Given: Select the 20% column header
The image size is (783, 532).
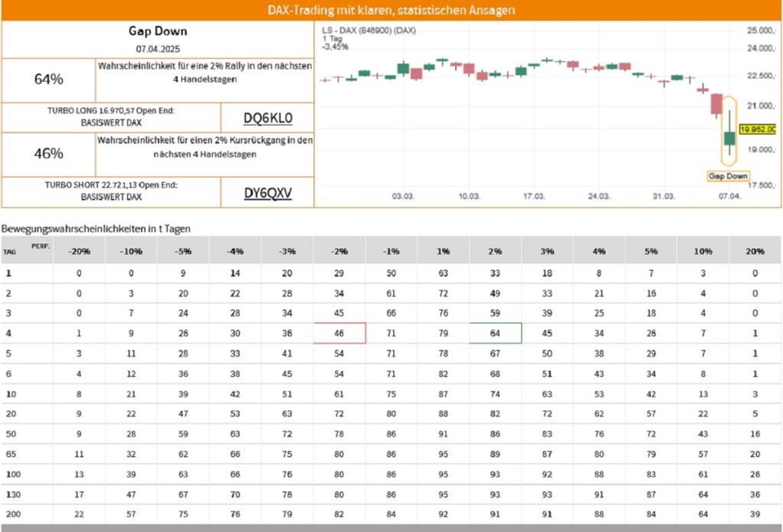Looking at the screenshot, I should point(755,251).
